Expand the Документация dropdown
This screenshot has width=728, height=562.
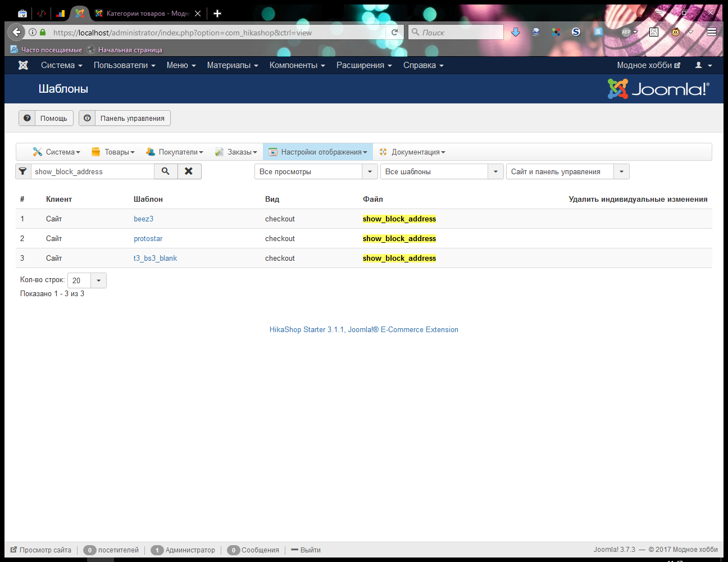pos(412,152)
